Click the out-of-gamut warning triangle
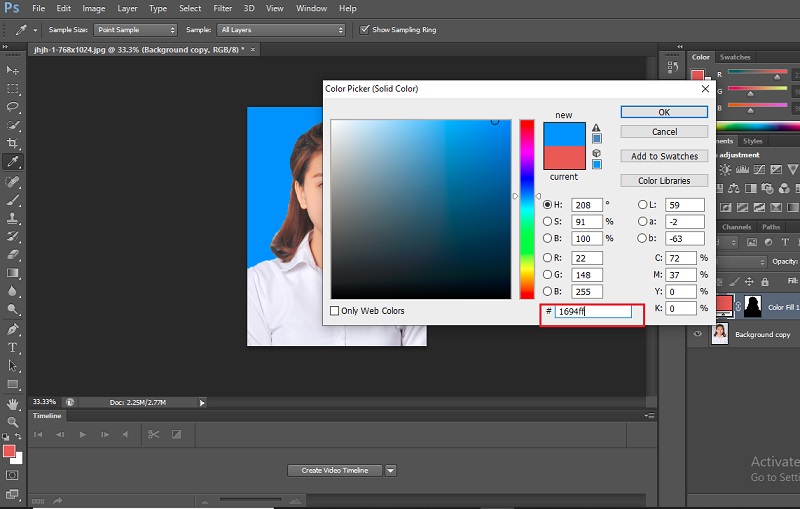Screen dimensions: 800x509 click(596, 128)
